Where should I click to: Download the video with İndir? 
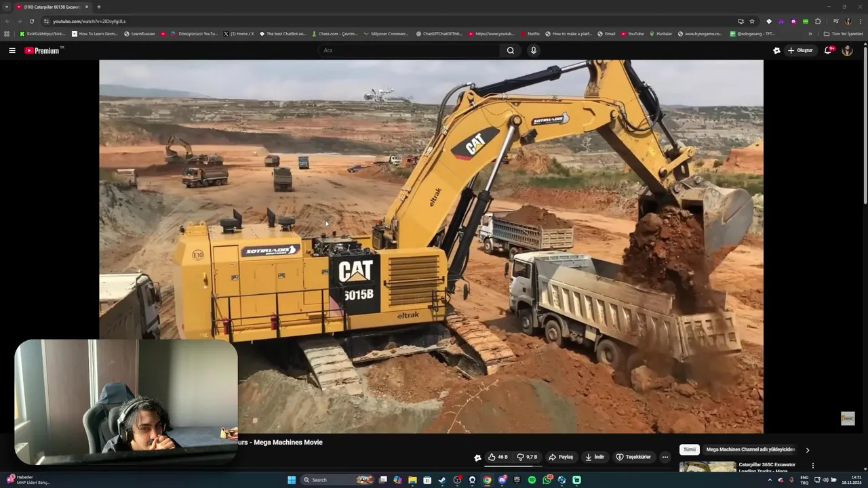click(595, 457)
